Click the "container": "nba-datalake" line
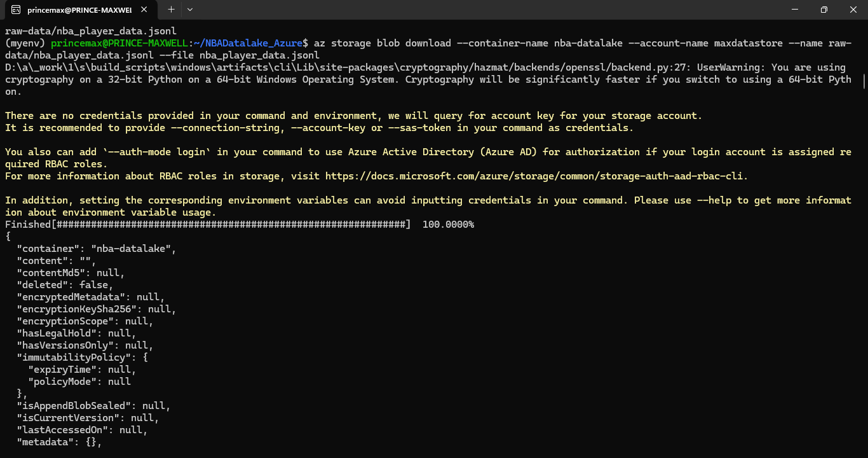868x458 pixels. pyautogui.click(x=97, y=249)
